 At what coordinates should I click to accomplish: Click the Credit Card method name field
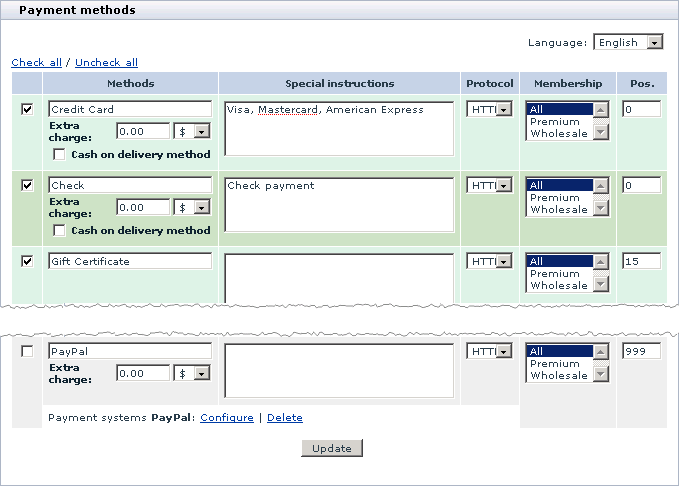(130, 109)
